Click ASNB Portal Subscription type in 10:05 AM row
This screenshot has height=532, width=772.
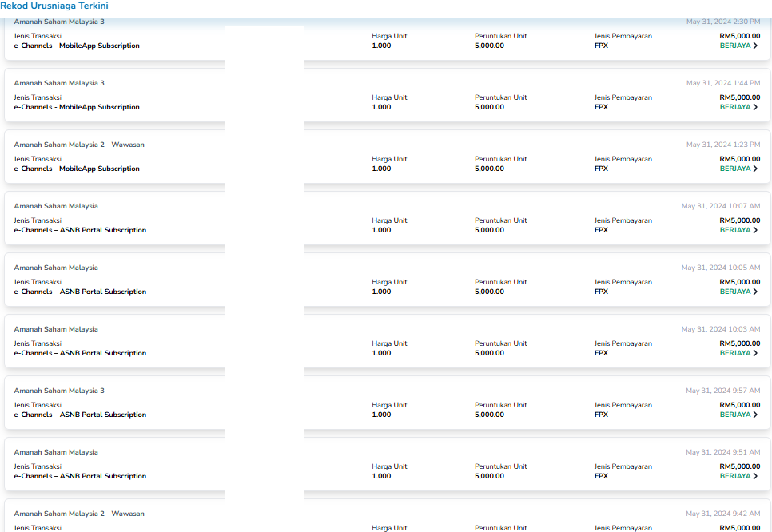(x=80, y=292)
